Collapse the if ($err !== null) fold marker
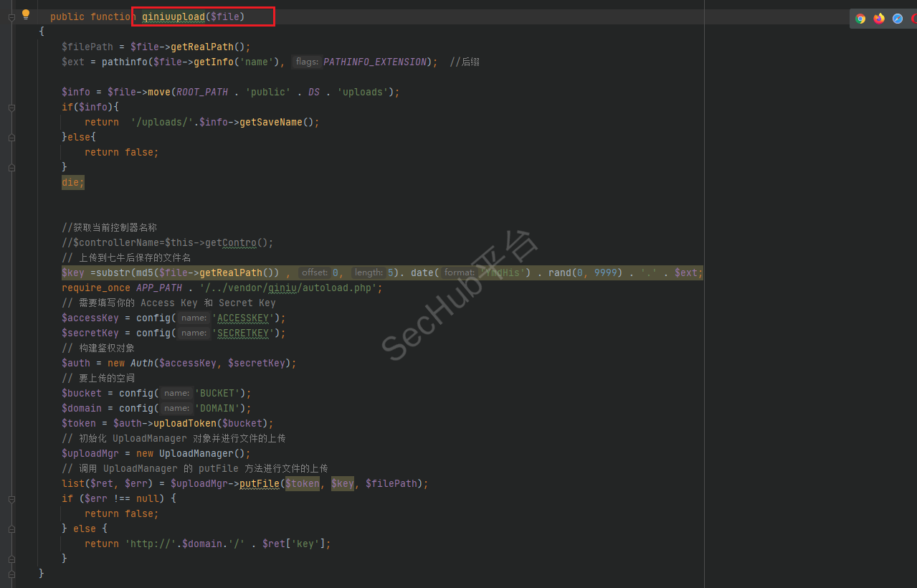Screen dimensions: 917x588 click(x=11, y=499)
